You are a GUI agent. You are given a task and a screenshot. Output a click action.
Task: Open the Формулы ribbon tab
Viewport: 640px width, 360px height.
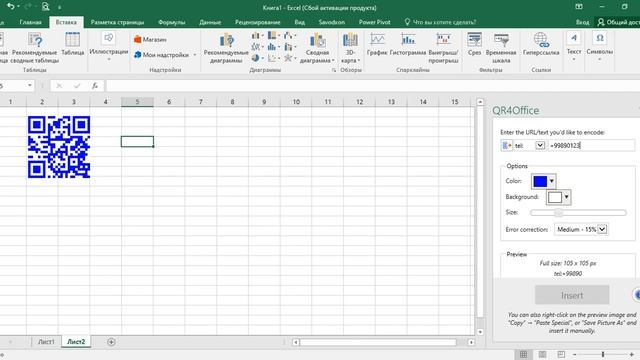coord(171,22)
